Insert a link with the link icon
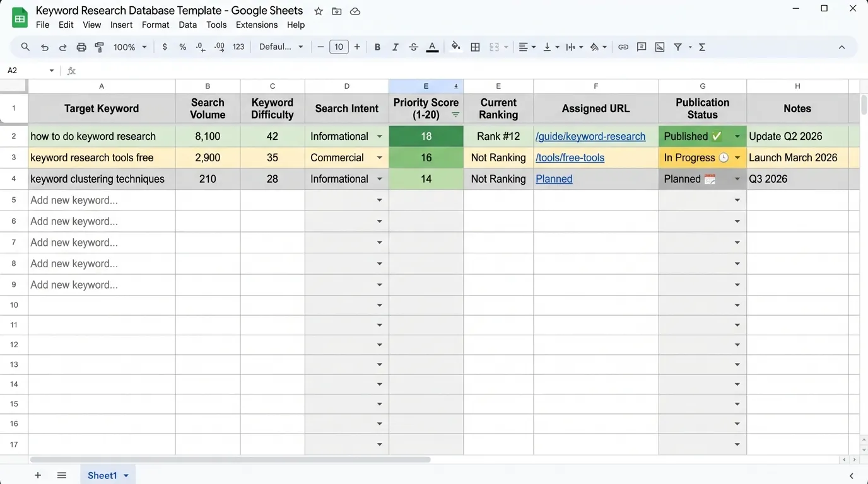 623,47
